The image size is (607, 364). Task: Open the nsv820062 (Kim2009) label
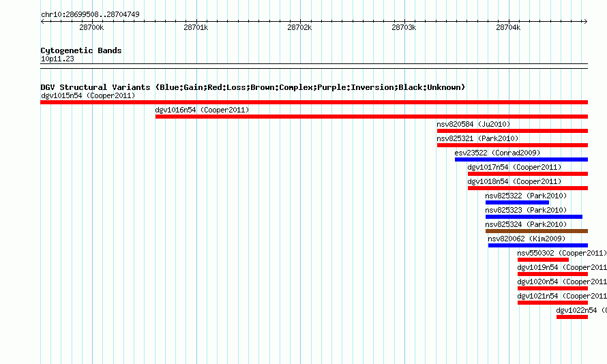point(527,239)
